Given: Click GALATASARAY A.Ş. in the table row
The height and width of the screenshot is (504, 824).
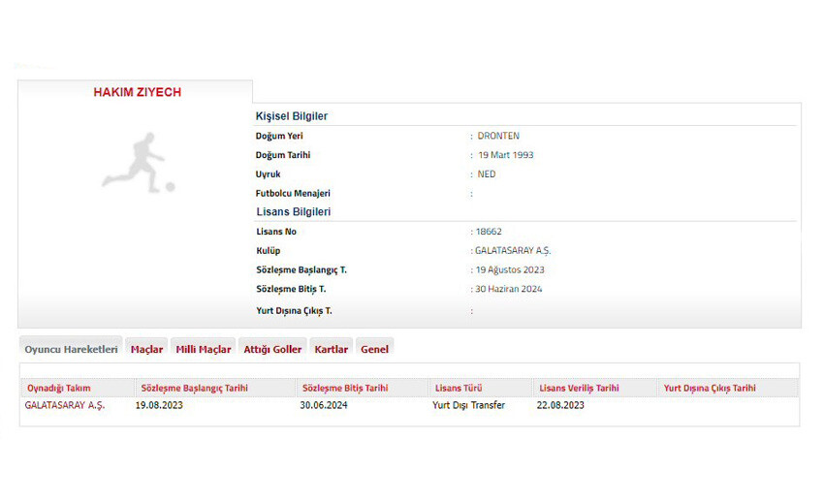Looking at the screenshot, I should click(65, 405).
